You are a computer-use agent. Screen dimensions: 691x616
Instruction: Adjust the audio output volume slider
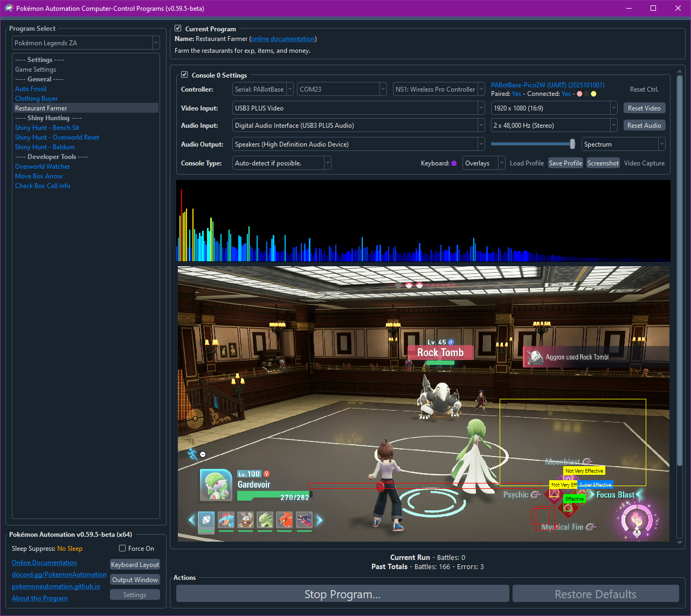point(572,144)
